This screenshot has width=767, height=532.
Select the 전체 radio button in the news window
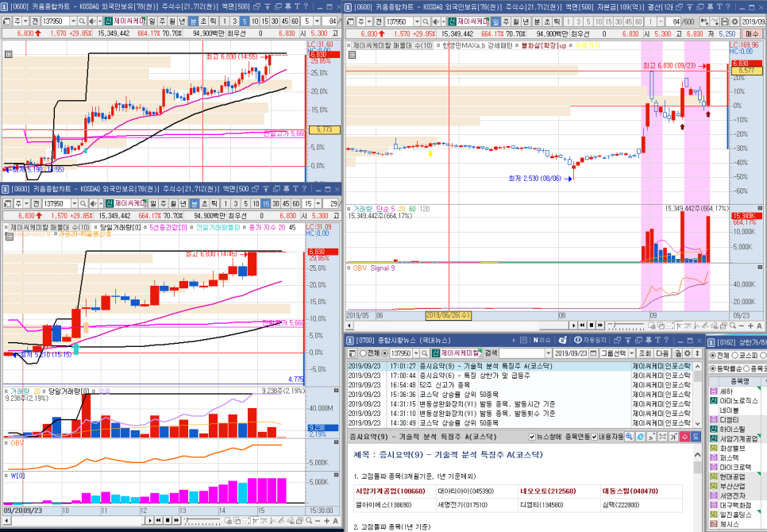point(363,353)
